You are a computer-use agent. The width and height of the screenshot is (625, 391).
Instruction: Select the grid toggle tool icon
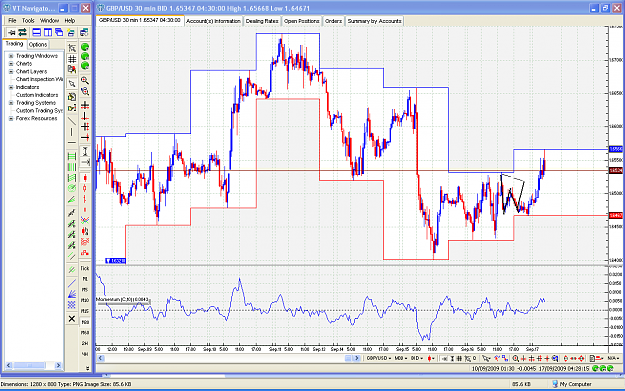(72, 59)
